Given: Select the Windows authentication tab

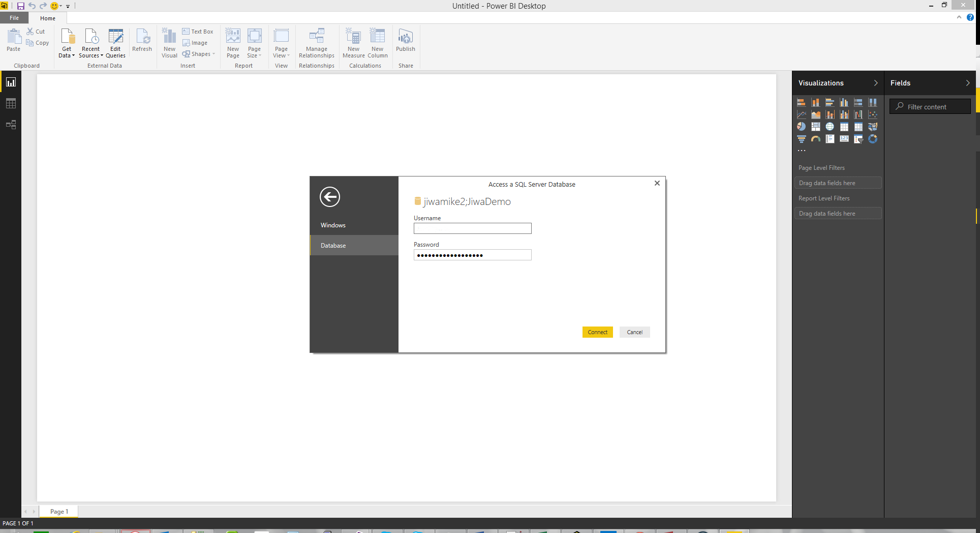Looking at the screenshot, I should (333, 225).
